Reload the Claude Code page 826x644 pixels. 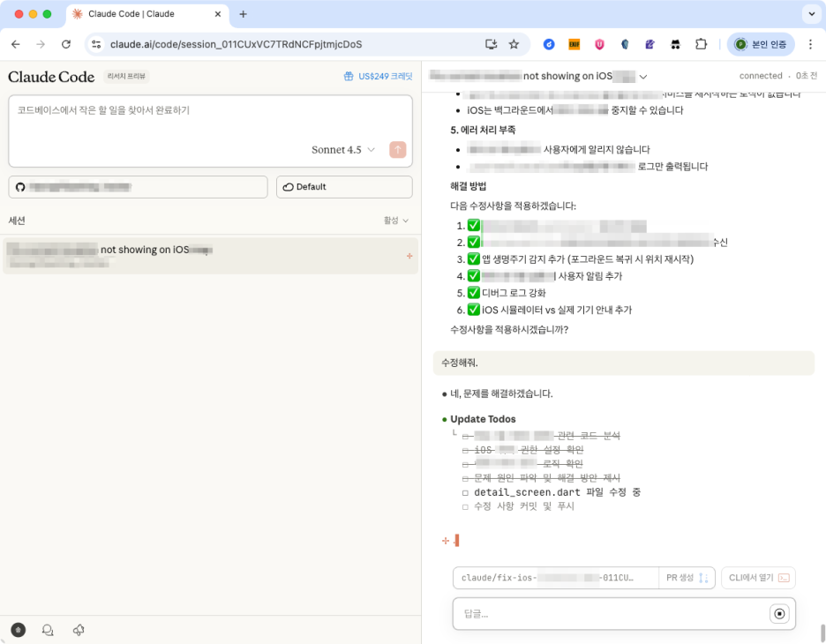[x=66, y=44]
